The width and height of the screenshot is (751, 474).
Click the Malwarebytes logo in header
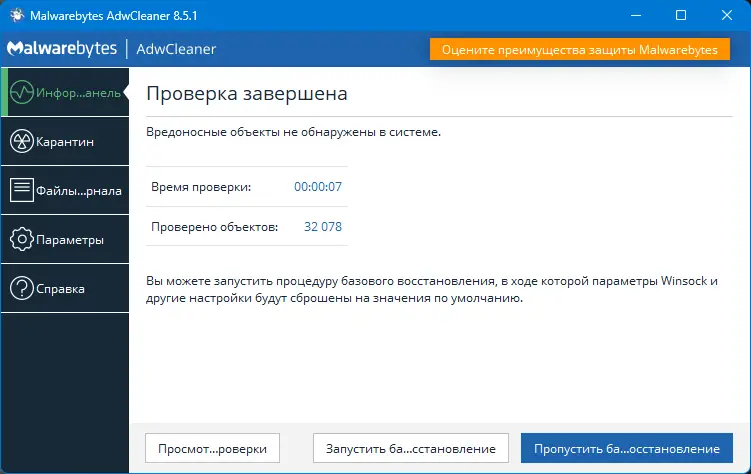[x=62, y=48]
